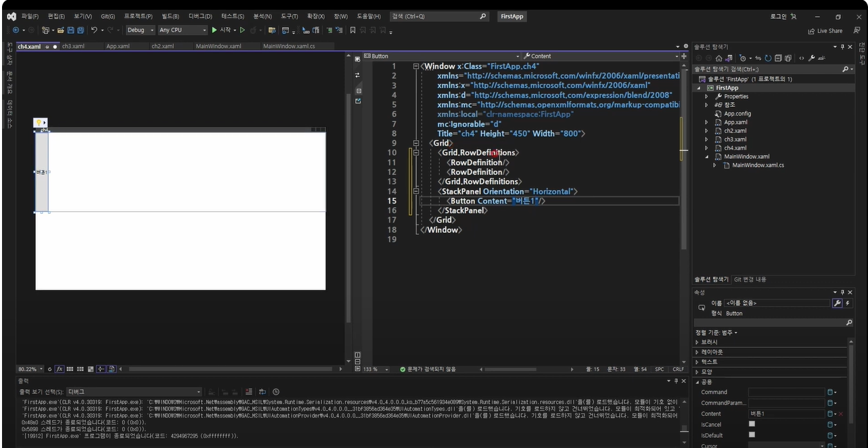Open the 80.22% designer zoom dropdown
The width and height of the screenshot is (868, 448).
(x=30, y=369)
